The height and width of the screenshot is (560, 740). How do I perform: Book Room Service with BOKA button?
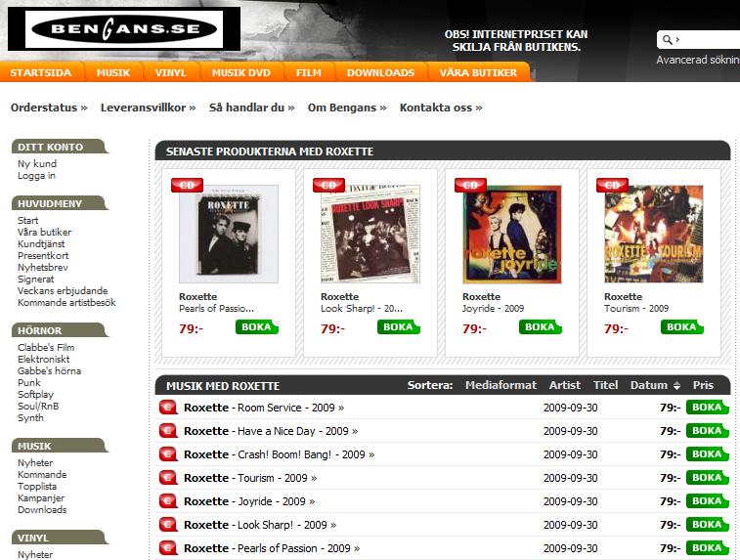(x=707, y=408)
